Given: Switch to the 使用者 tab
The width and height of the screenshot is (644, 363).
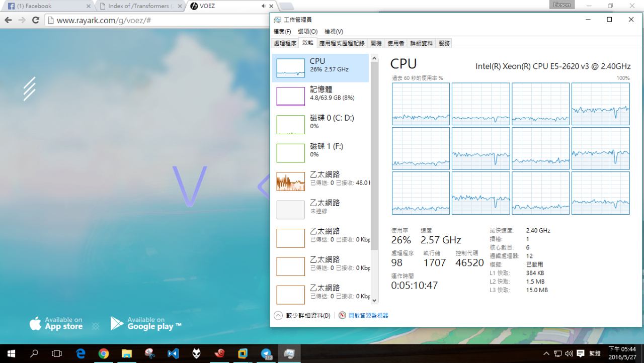Looking at the screenshot, I should (396, 43).
